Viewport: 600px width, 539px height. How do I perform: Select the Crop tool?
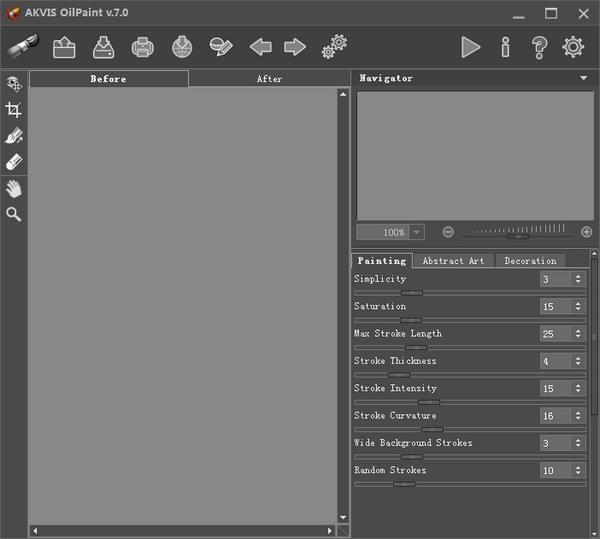point(14,110)
